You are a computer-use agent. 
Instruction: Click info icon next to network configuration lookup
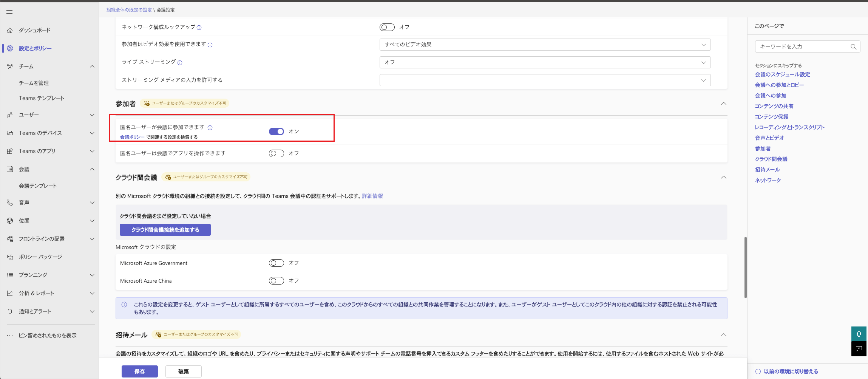[x=199, y=28]
